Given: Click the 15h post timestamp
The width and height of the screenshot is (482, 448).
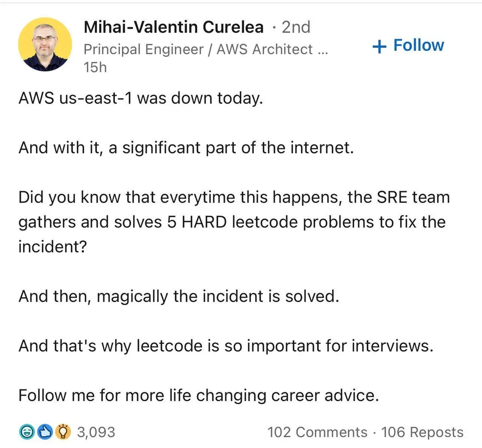Looking at the screenshot, I should click(95, 67).
